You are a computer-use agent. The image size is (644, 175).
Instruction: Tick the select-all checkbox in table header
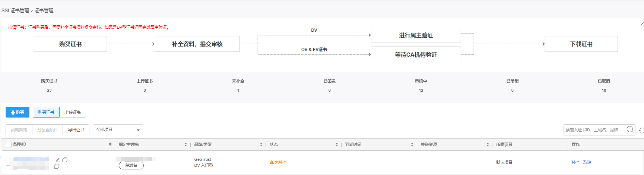tap(9, 144)
